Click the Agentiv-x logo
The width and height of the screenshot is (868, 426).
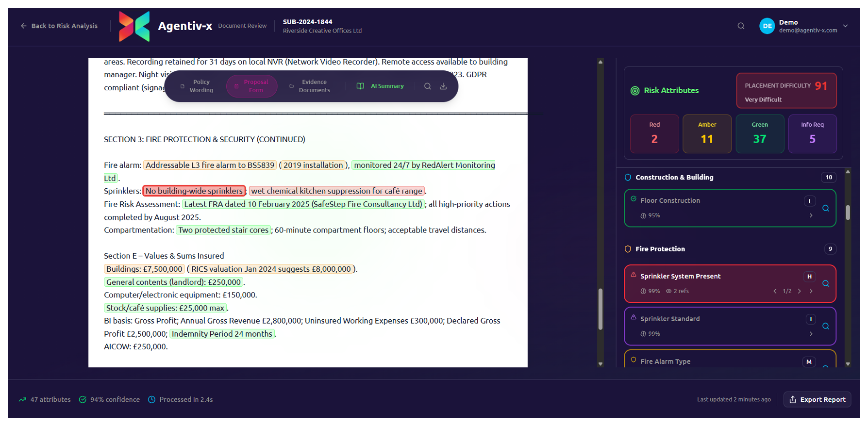click(134, 26)
